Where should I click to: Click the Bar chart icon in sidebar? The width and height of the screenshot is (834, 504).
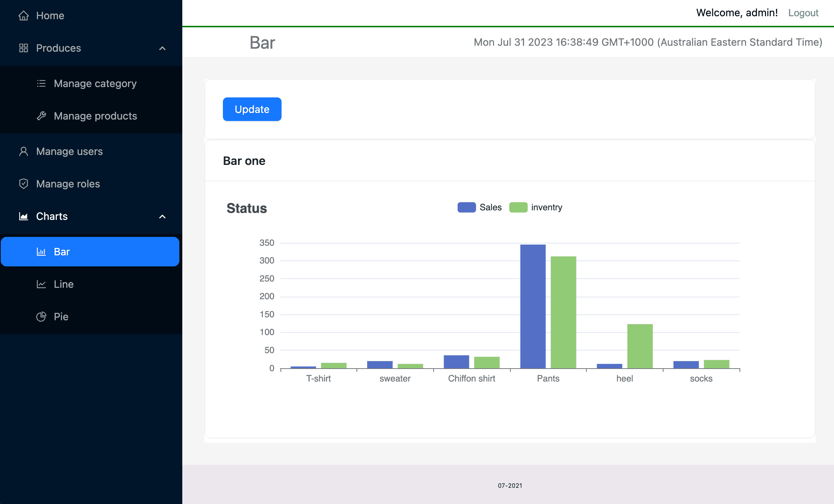tap(41, 251)
